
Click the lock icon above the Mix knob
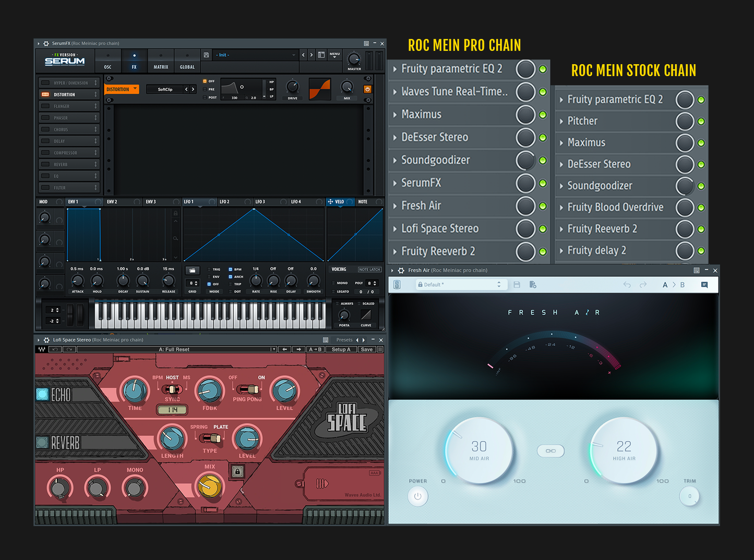pyautogui.click(x=237, y=472)
